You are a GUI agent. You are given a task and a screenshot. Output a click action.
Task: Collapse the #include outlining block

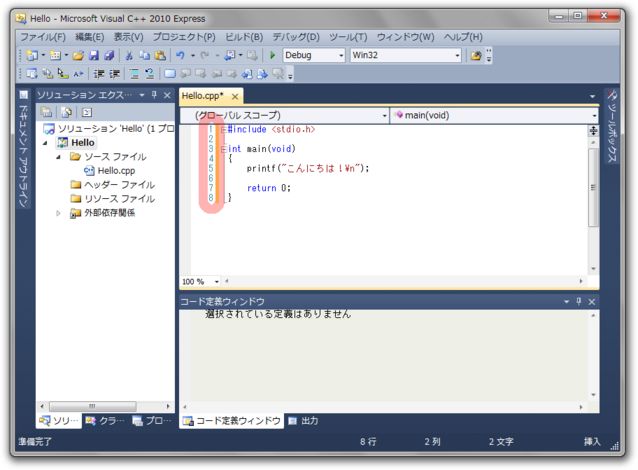(x=223, y=130)
